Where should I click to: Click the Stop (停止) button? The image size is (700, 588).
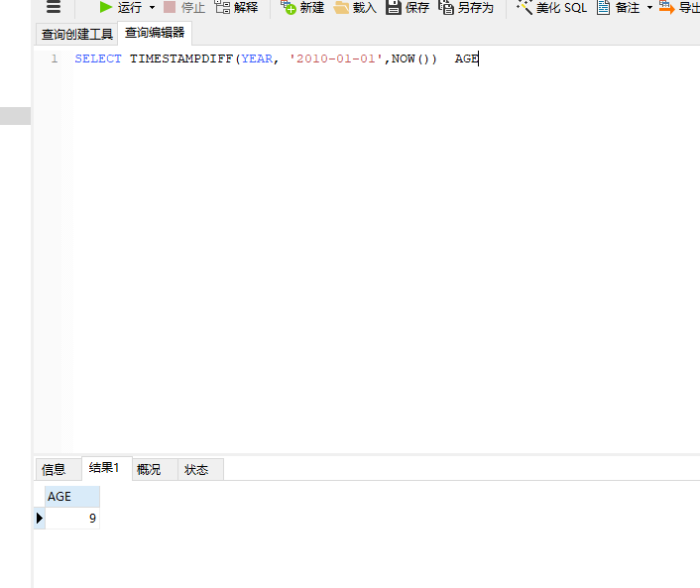click(x=184, y=7)
